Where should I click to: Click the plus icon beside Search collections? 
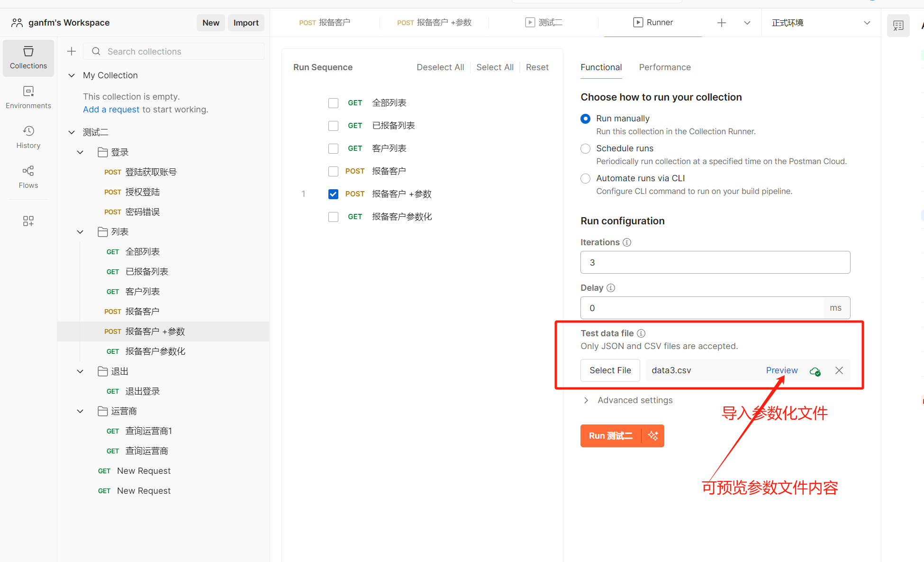pos(72,51)
